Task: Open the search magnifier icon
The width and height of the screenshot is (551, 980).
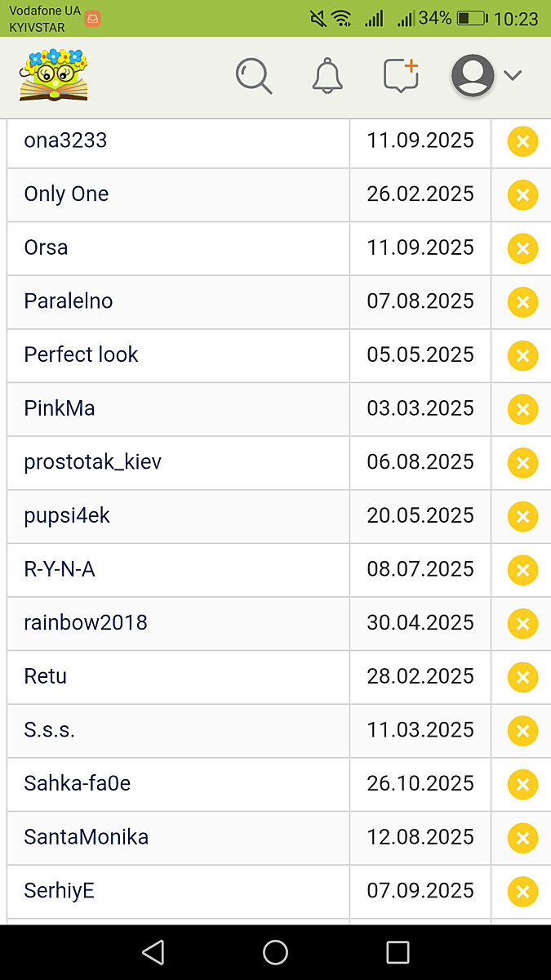Action: pos(254,76)
